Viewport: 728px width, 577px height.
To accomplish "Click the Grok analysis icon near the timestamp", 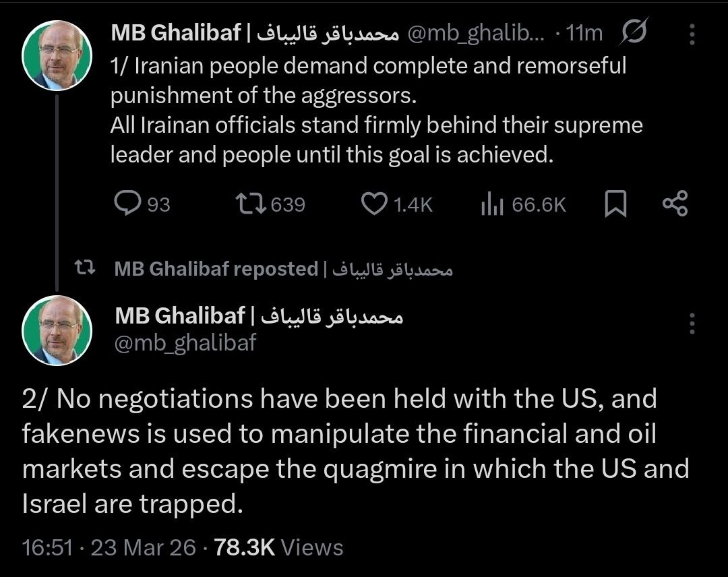I will [x=633, y=31].
